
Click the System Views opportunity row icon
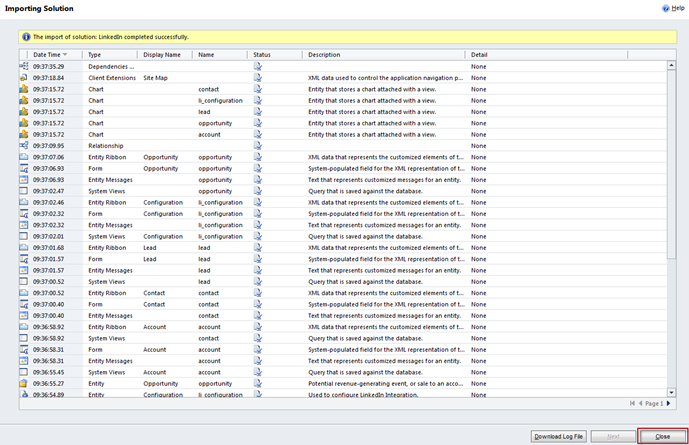pyautogui.click(x=24, y=191)
